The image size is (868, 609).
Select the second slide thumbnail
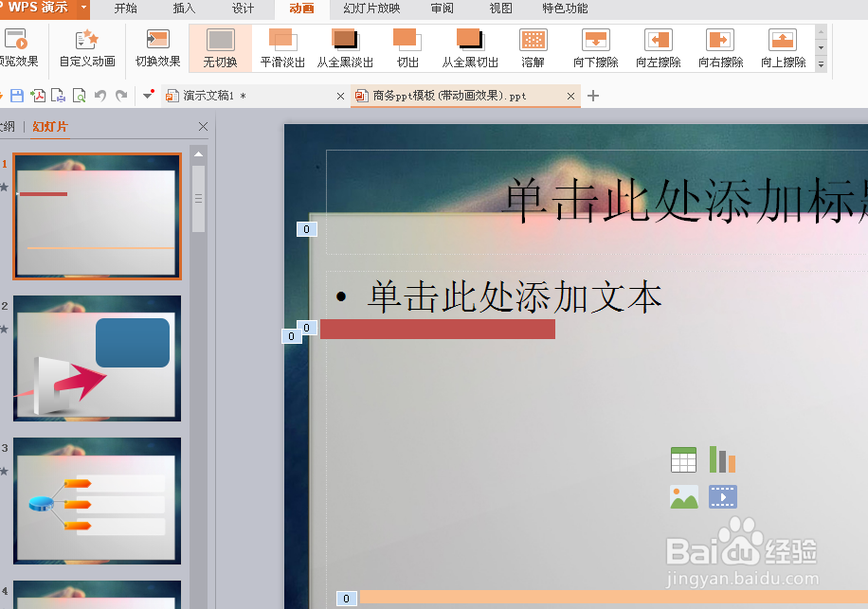[x=96, y=358]
